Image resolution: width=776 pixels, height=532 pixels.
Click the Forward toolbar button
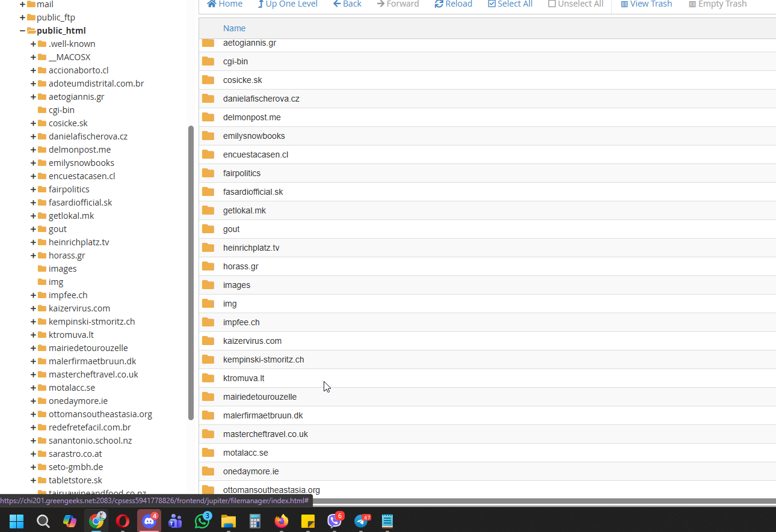coord(398,4)
